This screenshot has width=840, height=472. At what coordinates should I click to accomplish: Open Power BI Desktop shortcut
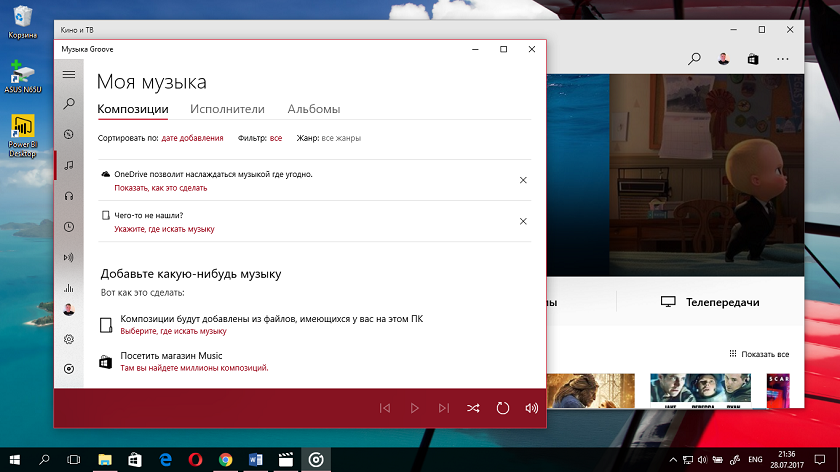22,136
